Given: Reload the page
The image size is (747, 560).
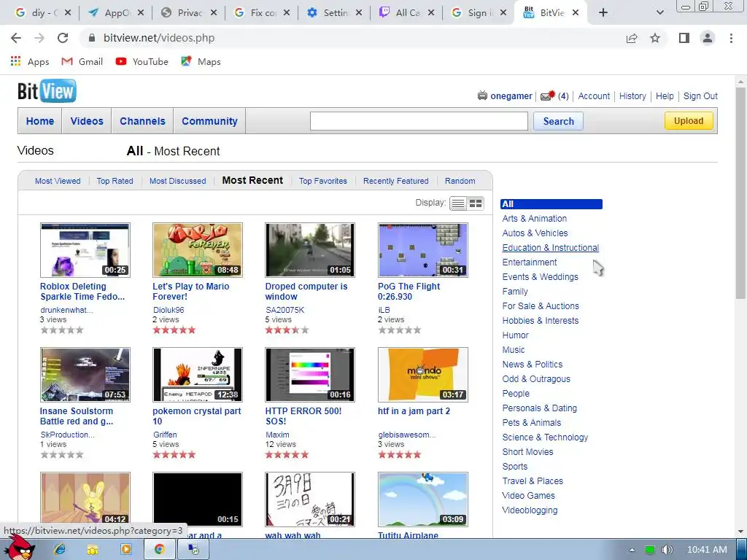Looking at the screenshot, I should coord(63,38).
